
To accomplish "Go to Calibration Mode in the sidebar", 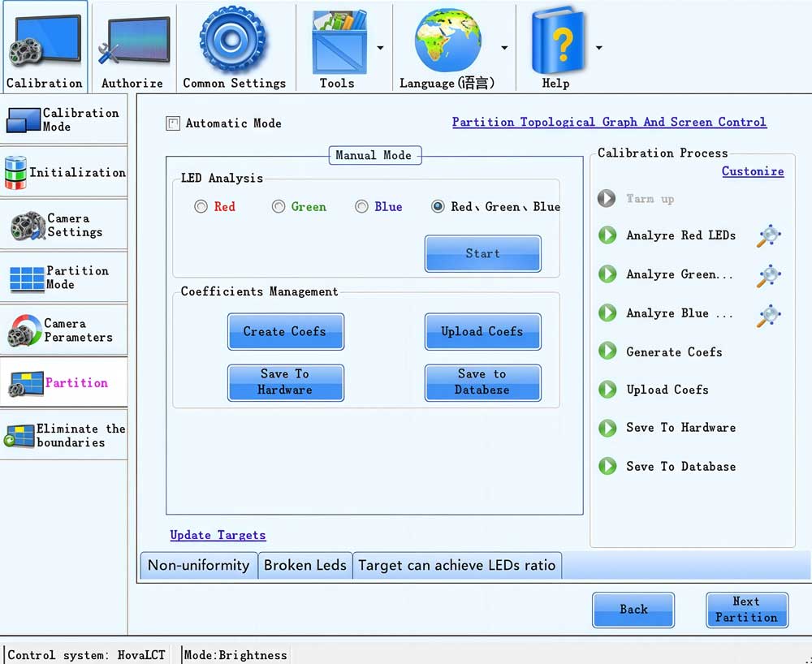I will coord(63,119).
